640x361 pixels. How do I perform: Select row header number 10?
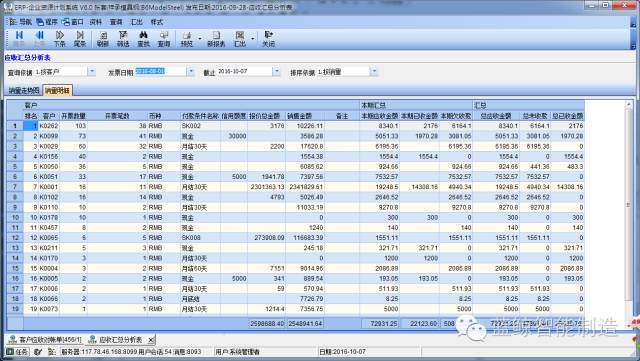15,217
